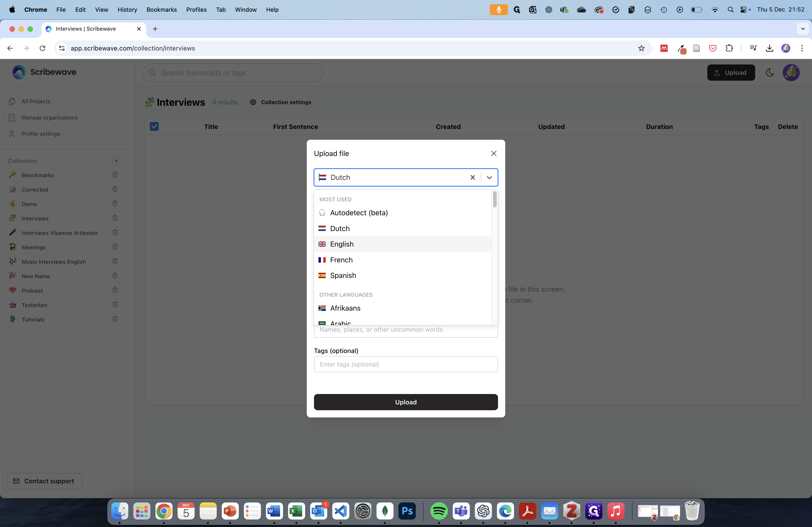Viewport: 812px width, 527px height.
Task: Open the Profiles menu
Action: (x=196, y=9)
